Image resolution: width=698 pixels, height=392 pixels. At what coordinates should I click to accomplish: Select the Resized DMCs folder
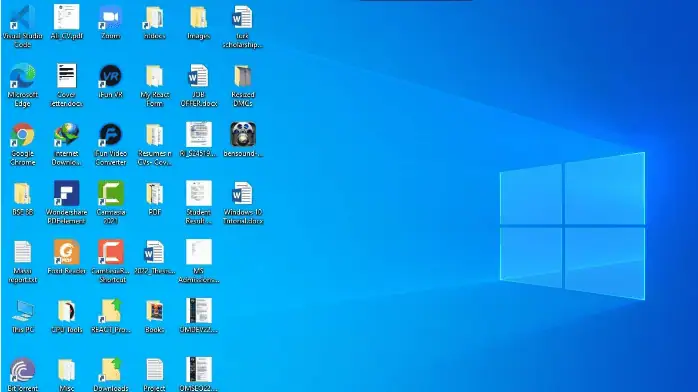[x=242, y=76]
